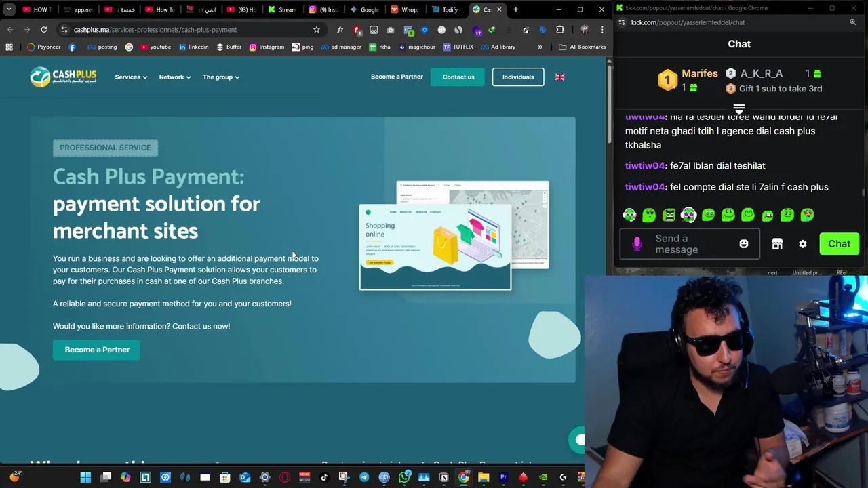This screenshot has width=868, height=488.
Task: Open the Services dropdown menu
Action: tap(131, 77)
